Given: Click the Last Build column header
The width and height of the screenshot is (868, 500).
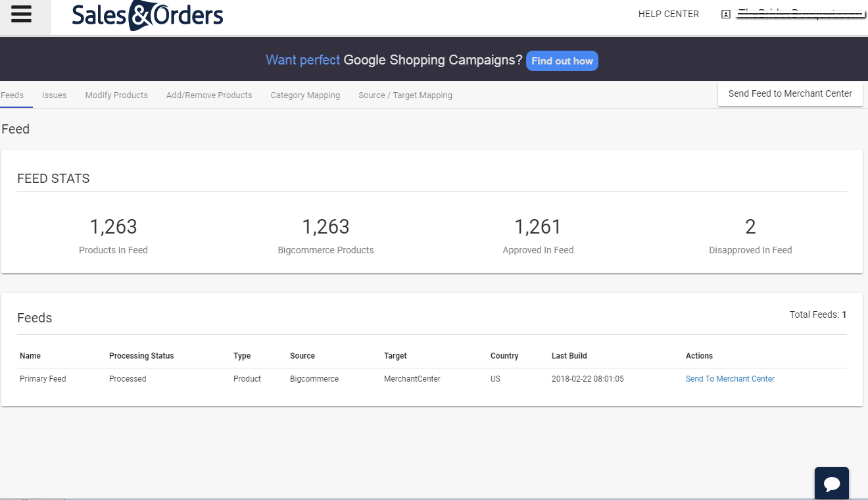Looking at the screenshot, I should point(569,356).
